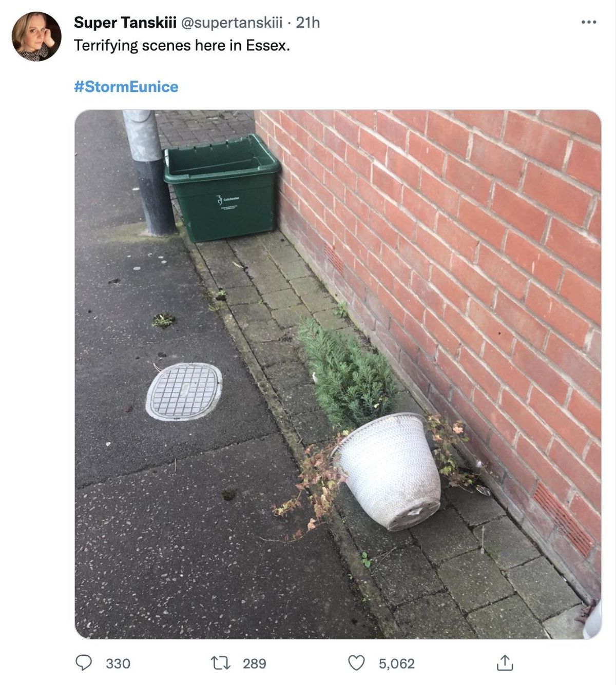Like the tweet with the heart icon
This screenshot has width=616, height=685.
(356, 663)
